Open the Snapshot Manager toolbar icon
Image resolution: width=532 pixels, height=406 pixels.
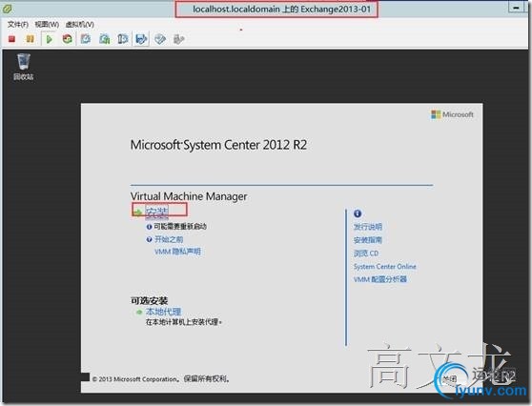pos(122,39)
